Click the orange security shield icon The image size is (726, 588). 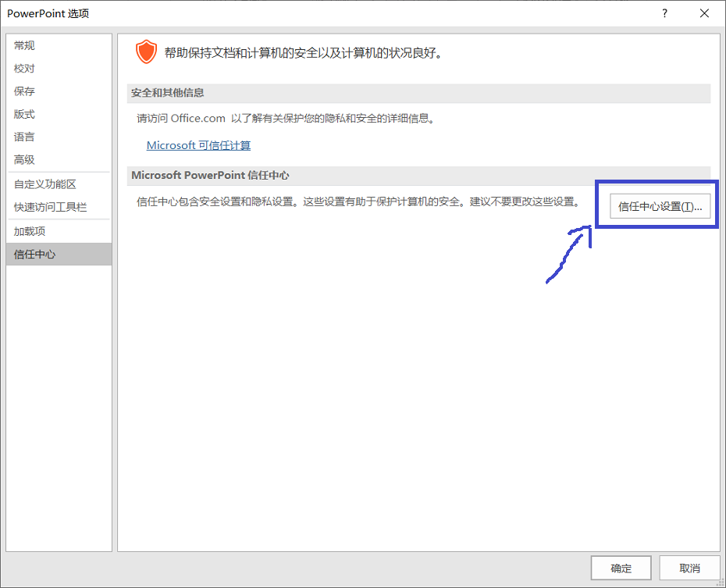(146, 52)
